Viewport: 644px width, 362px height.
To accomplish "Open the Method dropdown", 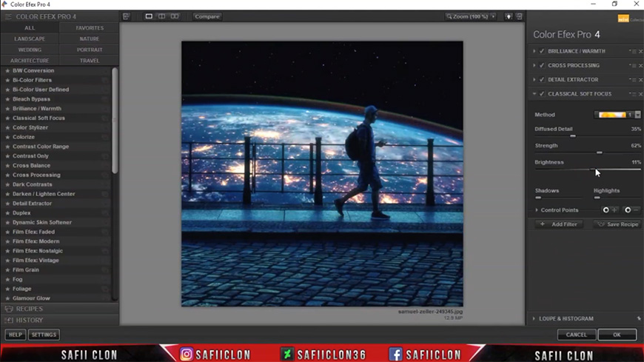I will pyautogui.click(x=617, y=115).
